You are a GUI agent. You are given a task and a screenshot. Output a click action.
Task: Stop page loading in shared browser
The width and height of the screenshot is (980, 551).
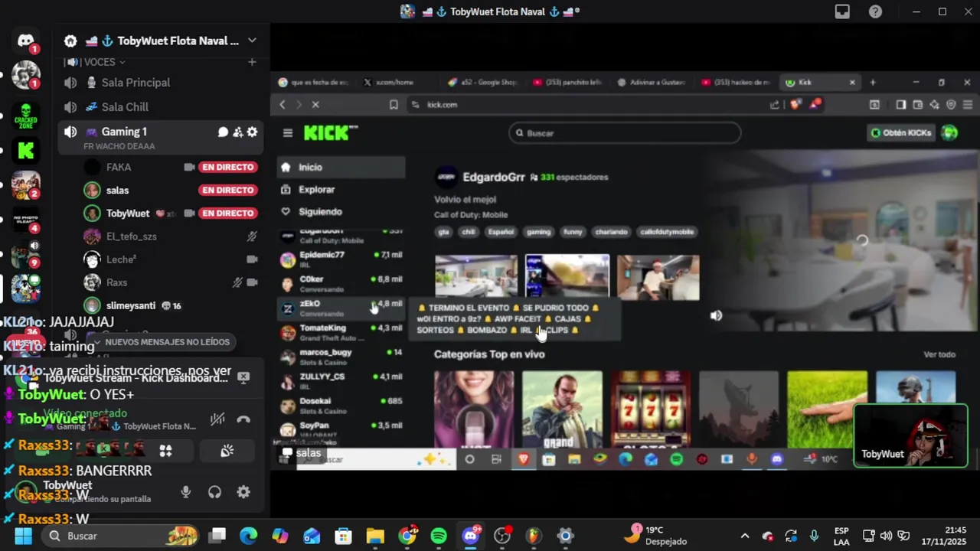pos(315,105)
